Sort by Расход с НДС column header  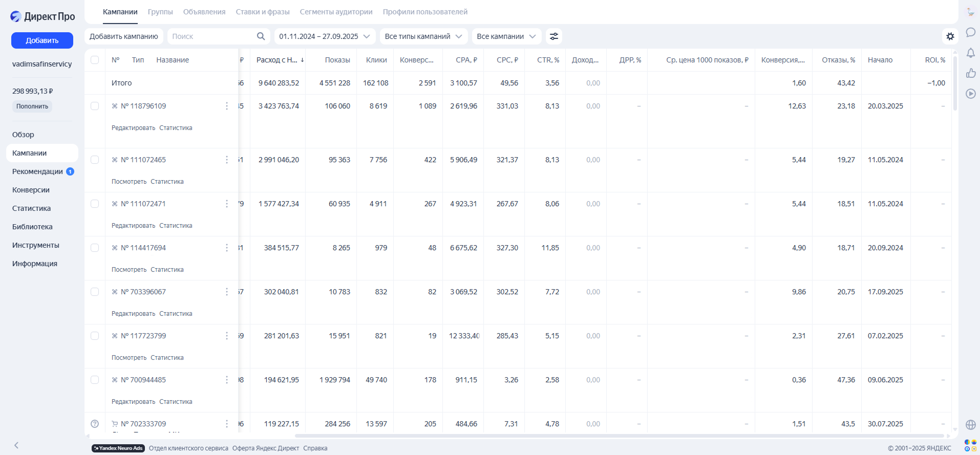pyautogui.click(x=280, y=60)
